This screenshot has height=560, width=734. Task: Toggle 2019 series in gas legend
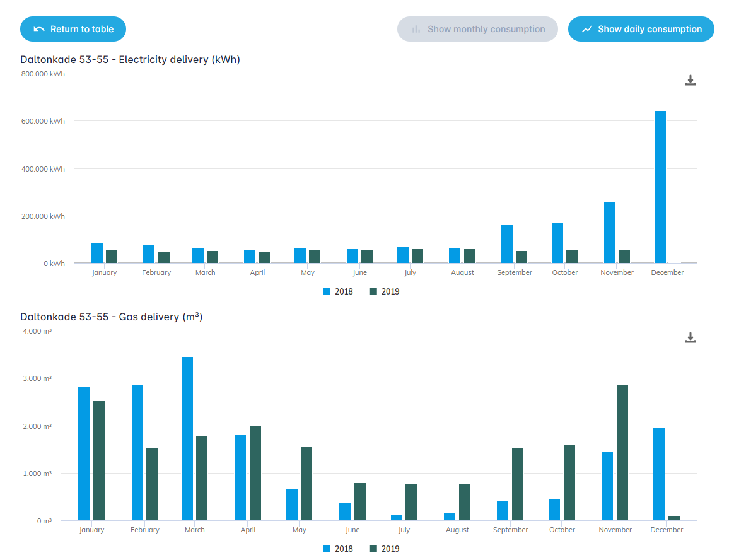[384, 549]
